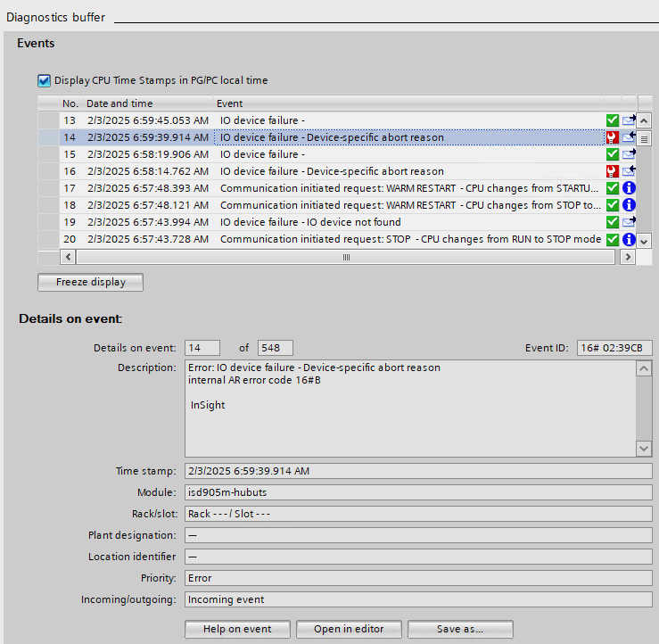Click the red wrench icon on event 16
This screenshot has height=644, width=659.
tap(612, 171)
